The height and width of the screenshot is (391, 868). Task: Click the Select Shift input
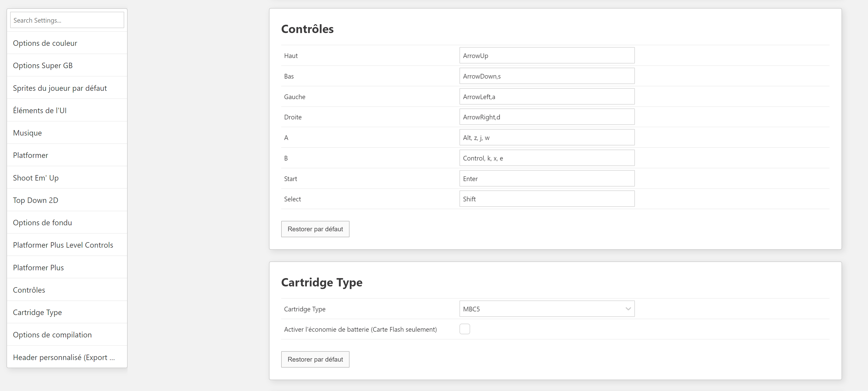coord(547,199)
